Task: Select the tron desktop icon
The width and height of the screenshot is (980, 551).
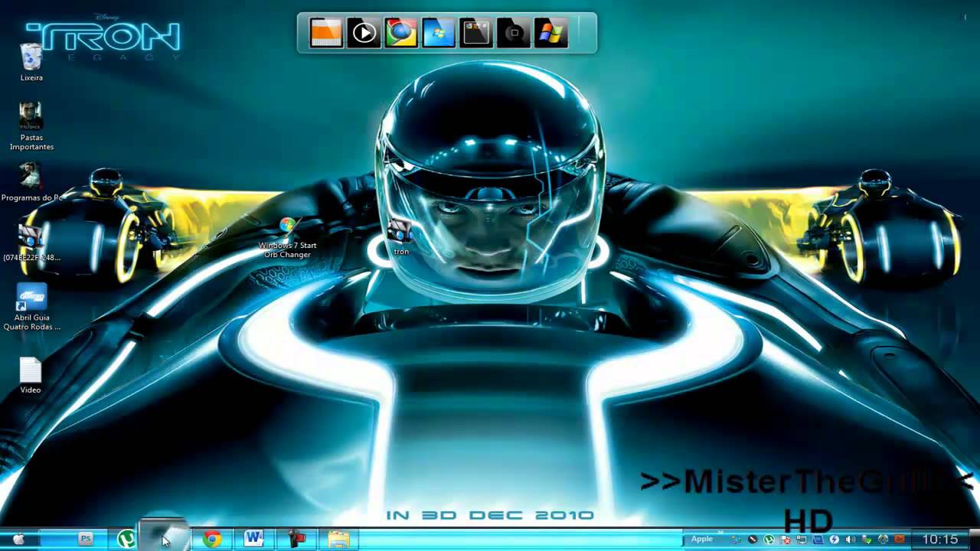Action: [401, 237]
